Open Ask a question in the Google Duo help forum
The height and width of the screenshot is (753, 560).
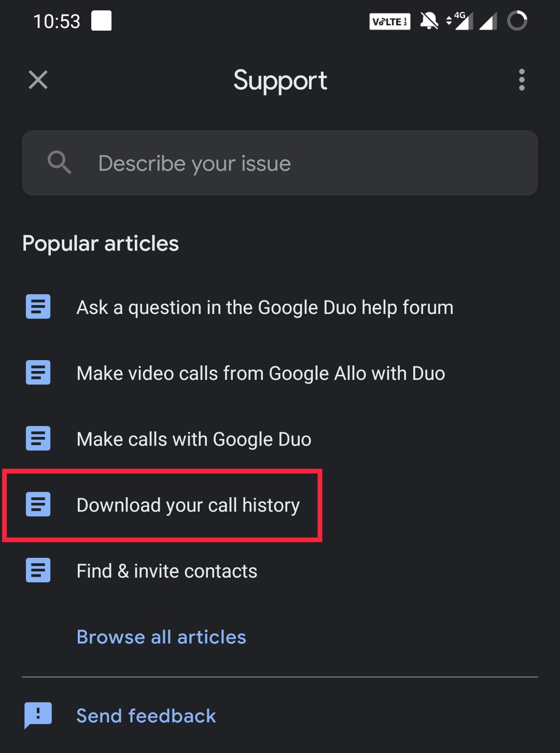tap(264, 307)
